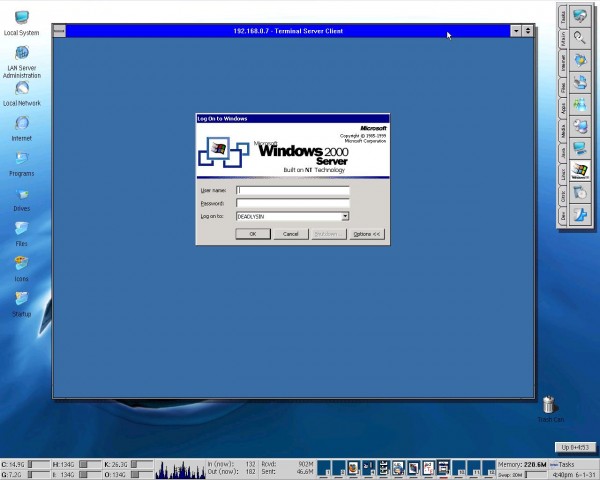Viewport: 600px width, 480px height.
Task: Click the Options << button
Action: pos(367,234)
